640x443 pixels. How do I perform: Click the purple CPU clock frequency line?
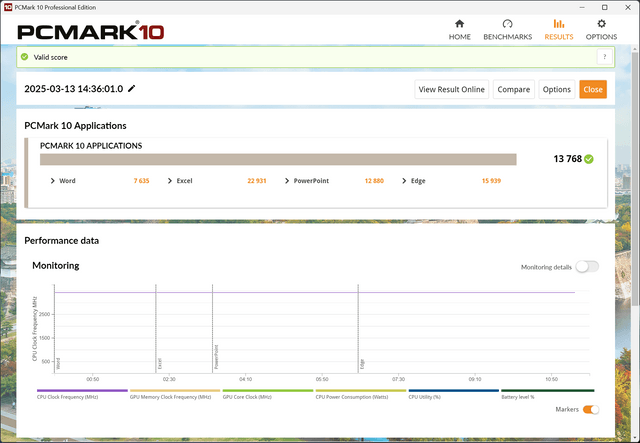click(314, 292)
